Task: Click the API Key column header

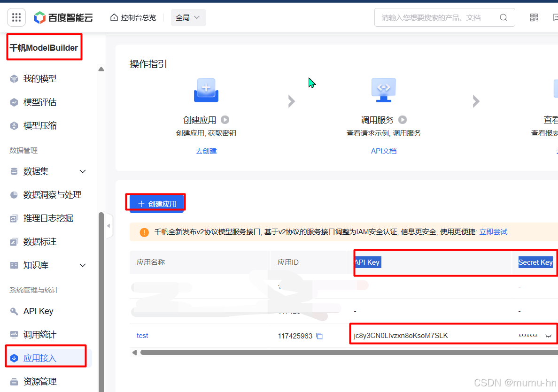Action: [x=368, y=262]
